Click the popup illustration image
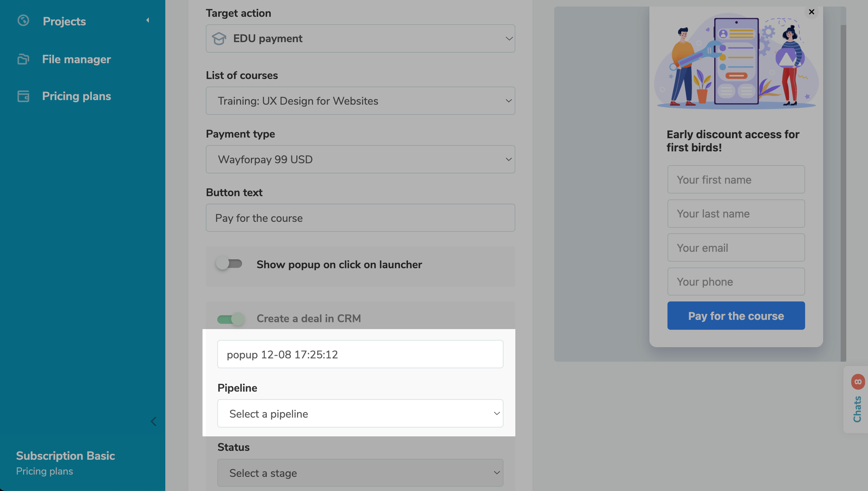868x491 pixels. [x=736, y=61]
